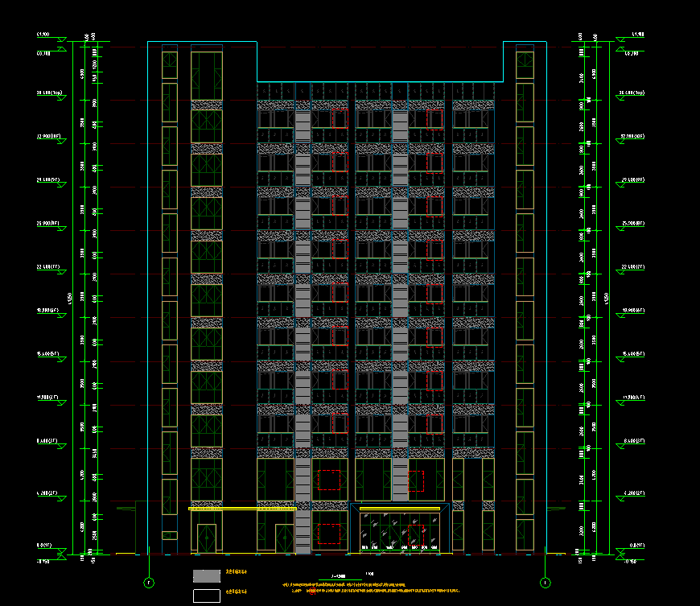This screenshot has width=700, height=606.
Task: Click the gray legend label text
Action: pos(236,572)
